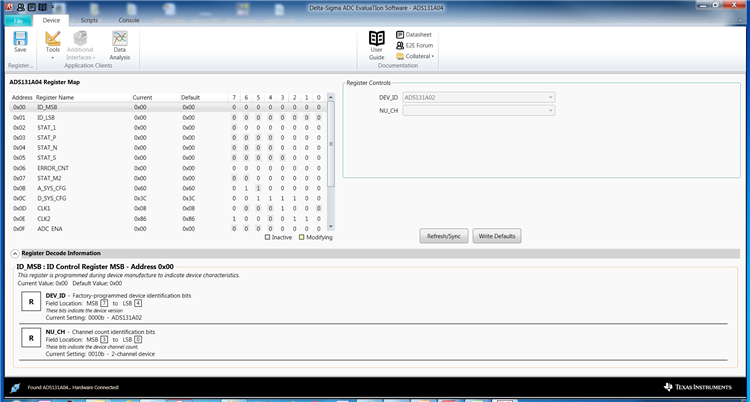Toggle bit 5 of D_SYS_CFG register
Viewport: 750px width, 402px height.
(258, 199)
